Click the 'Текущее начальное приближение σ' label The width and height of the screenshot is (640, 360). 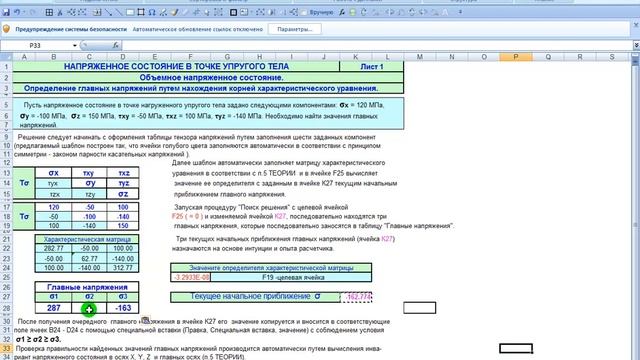pyautogui.click(x=255, y=297)
